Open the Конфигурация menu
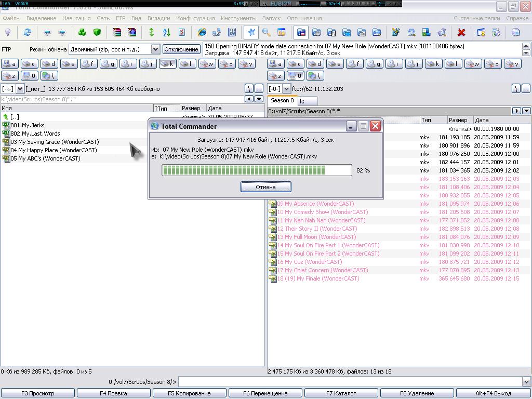 coord(195,18)
